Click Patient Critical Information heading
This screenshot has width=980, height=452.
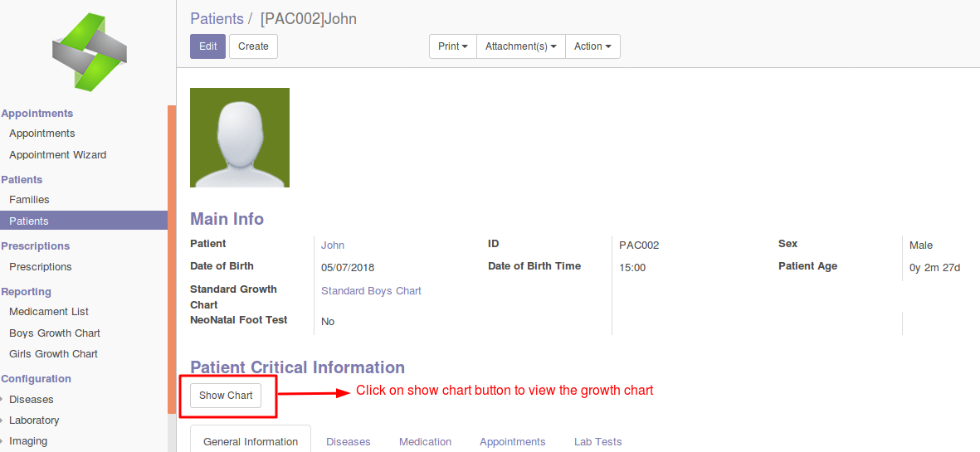(x=298, y=367)
